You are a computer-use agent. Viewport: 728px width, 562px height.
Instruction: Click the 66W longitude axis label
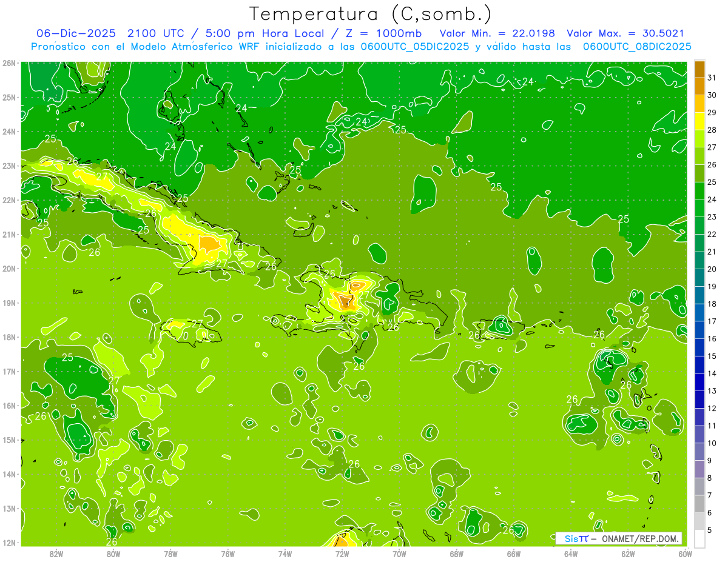[514, 553]
